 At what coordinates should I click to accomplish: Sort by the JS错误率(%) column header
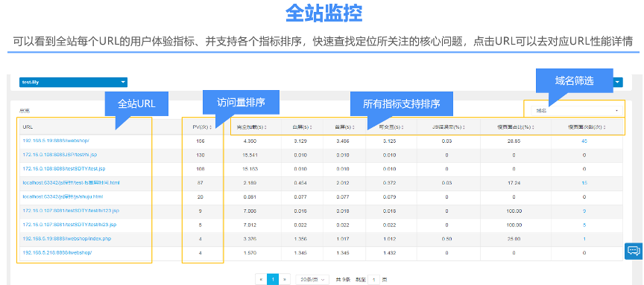449,127
